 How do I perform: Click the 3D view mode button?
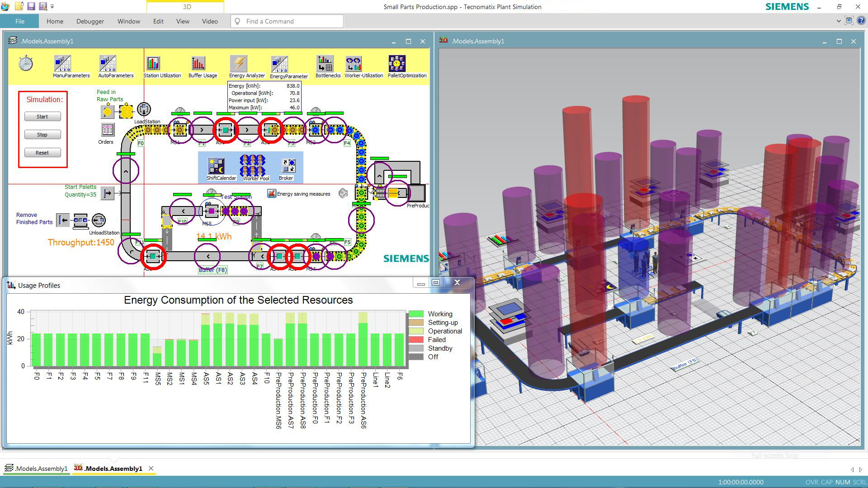(x=187, y=6)
